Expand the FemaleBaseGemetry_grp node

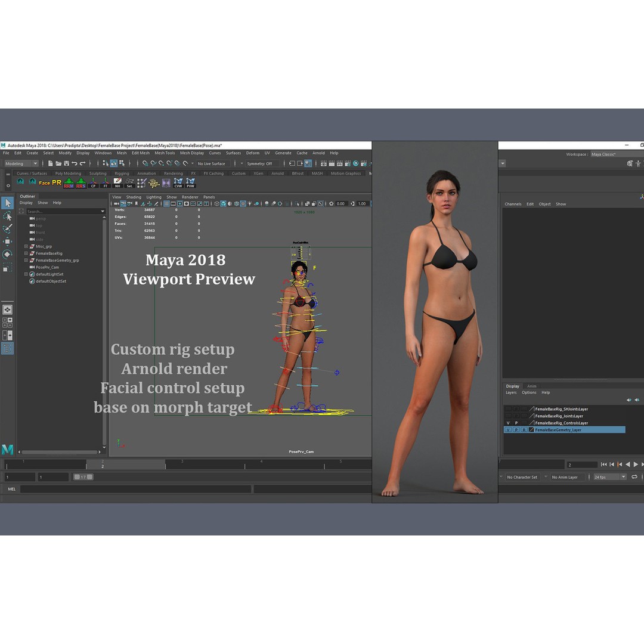26,261
